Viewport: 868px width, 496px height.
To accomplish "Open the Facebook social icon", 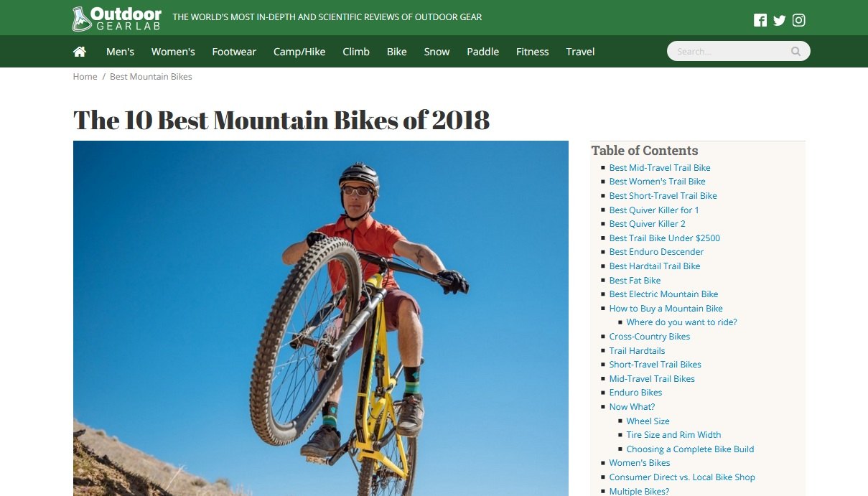I will click(760, 20).
